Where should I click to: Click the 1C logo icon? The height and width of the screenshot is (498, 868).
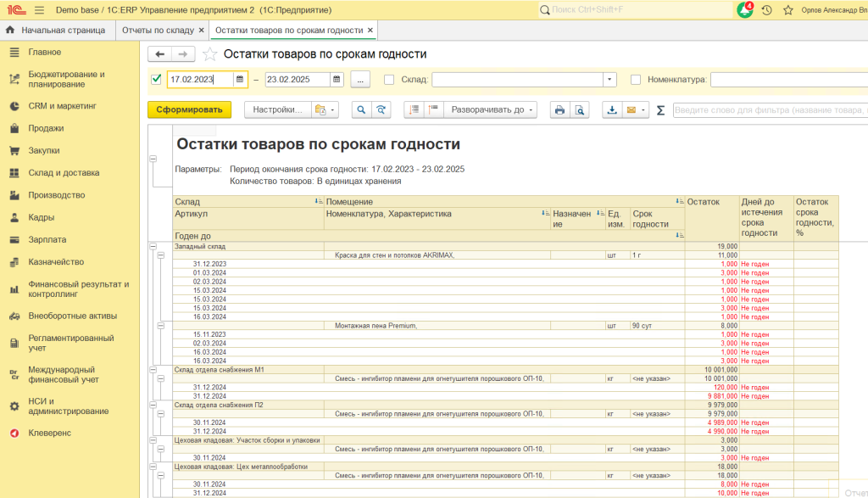[x=17, y=10]
